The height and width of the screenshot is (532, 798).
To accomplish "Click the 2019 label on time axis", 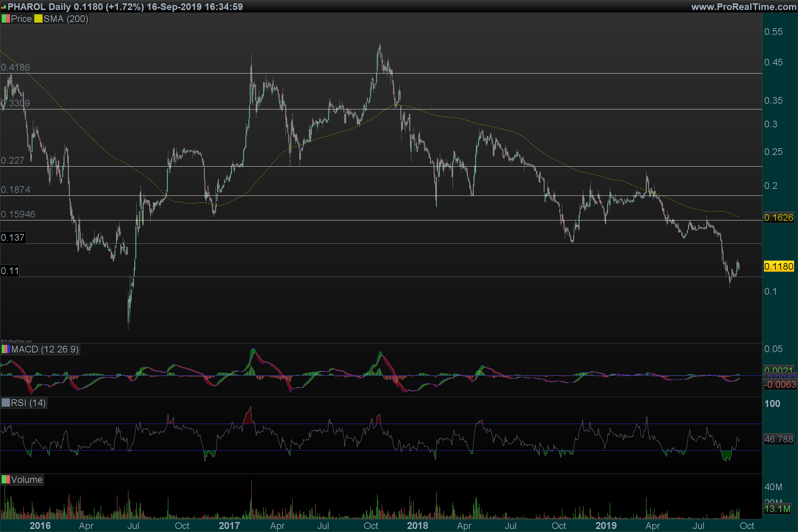I will tap(606, 526).
